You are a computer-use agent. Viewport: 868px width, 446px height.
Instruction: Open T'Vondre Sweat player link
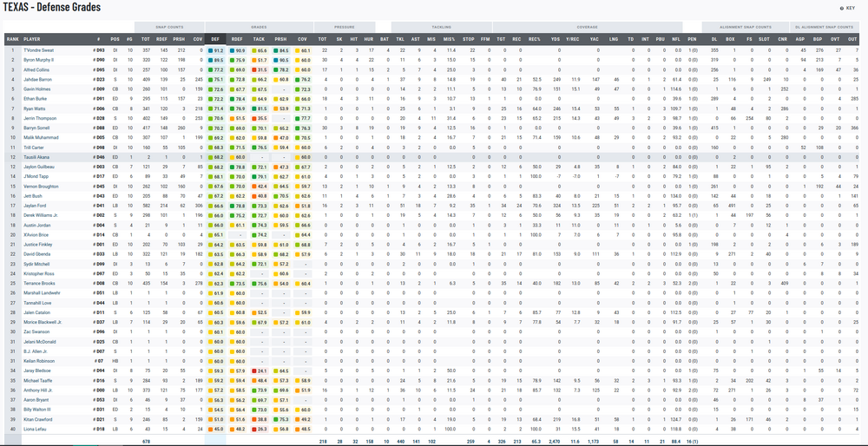point(40,50)
